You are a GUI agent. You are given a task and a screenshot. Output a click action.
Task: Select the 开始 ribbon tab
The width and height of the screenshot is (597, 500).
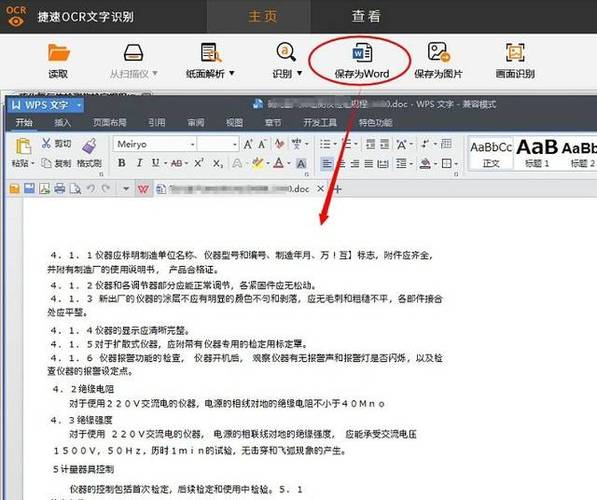(x=24, y=123)
